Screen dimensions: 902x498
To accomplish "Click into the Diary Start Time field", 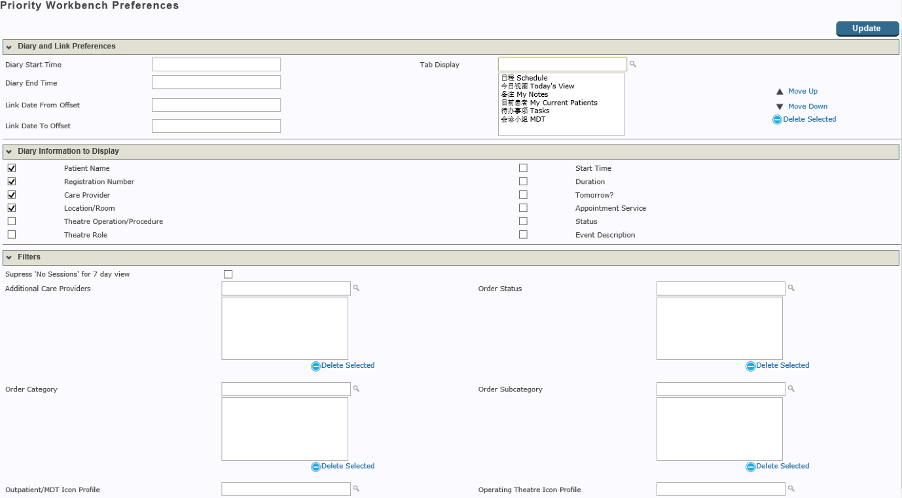I will pyautogui.click(x=216, y=65).
